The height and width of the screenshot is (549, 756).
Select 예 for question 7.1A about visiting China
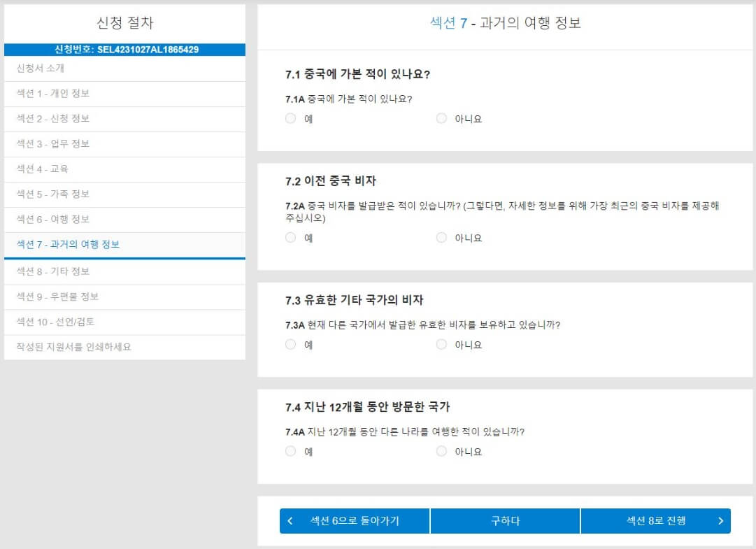point(290,118)
